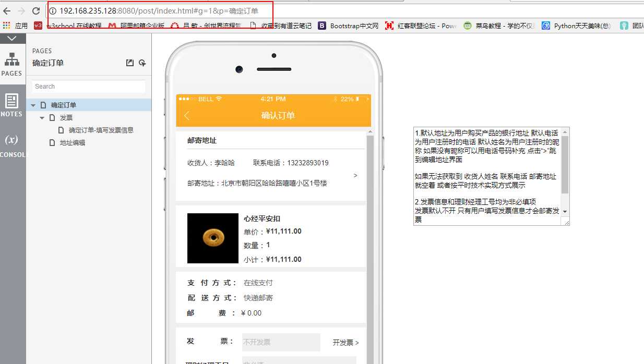Image resolution: width=644 pixels, height=364 pixels.
Task: Click the page icon beside 发票
Action: pos(52,118)
